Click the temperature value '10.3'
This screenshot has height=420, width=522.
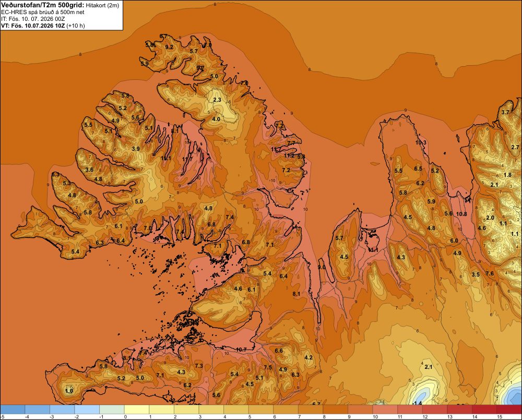(x=421, y=142)
